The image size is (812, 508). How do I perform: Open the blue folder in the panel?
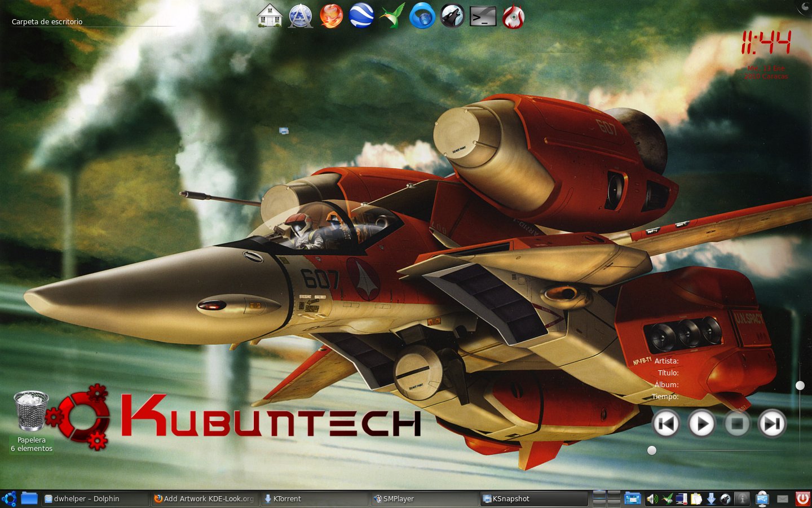pyautogui.click(x=29, y=498)
